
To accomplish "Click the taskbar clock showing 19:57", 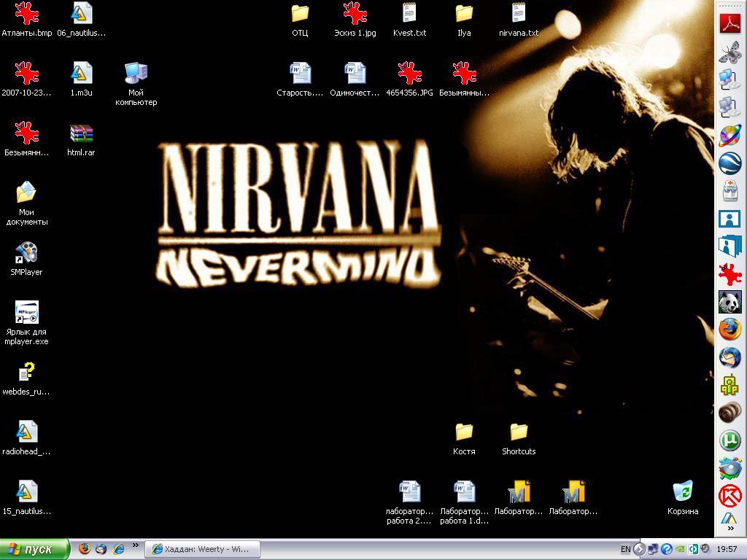I will 727,549.
